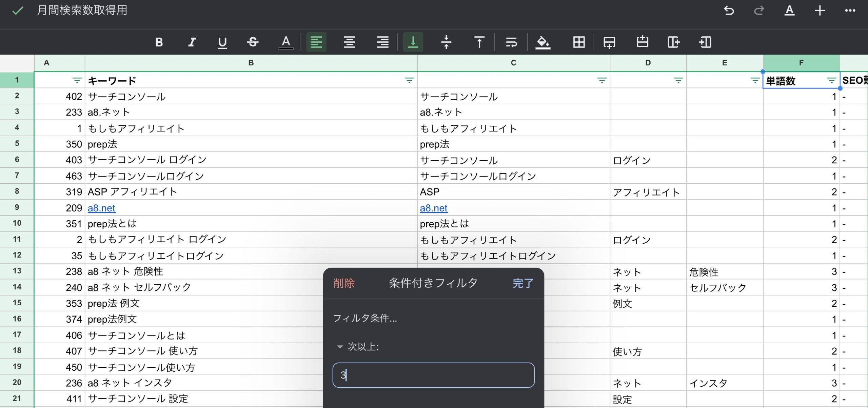
Task: Select column F header
Action: click(802, 63)
